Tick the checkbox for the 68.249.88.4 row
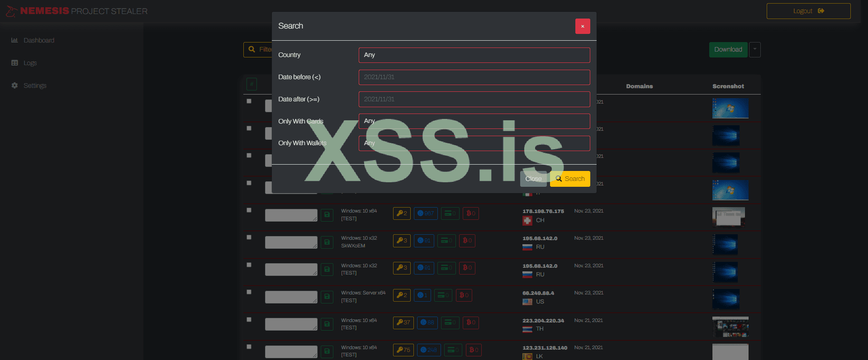The image size is (868, 360). [249, 292]
